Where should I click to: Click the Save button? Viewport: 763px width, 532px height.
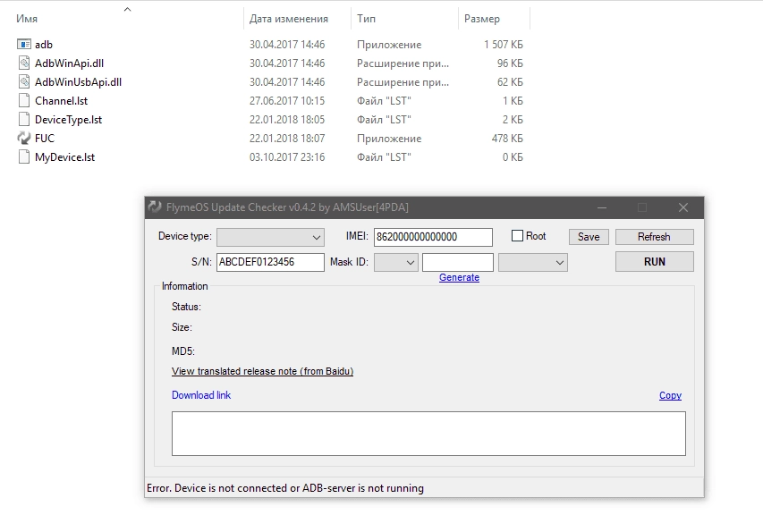(x=589, y=237)
